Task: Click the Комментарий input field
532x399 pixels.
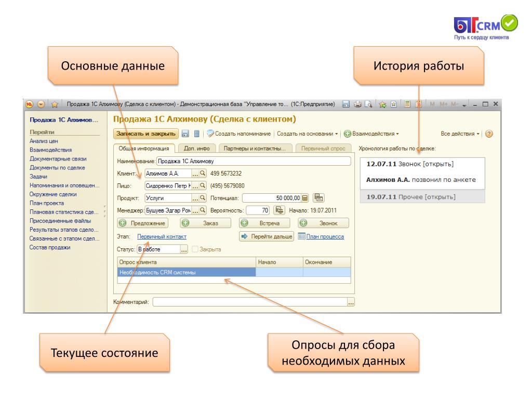Action: pyautogui.click(x=250, y=302)
